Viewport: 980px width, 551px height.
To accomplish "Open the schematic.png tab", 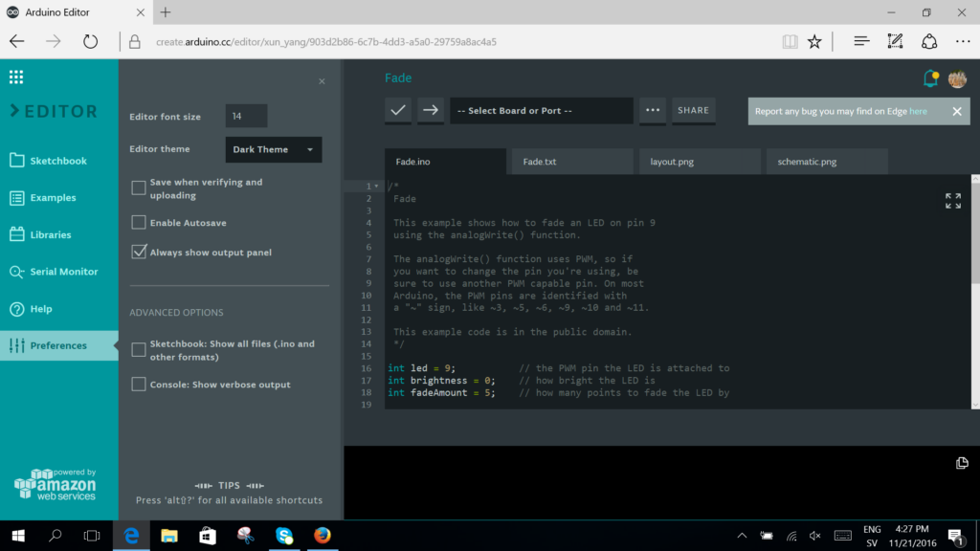I will (826, 161).
